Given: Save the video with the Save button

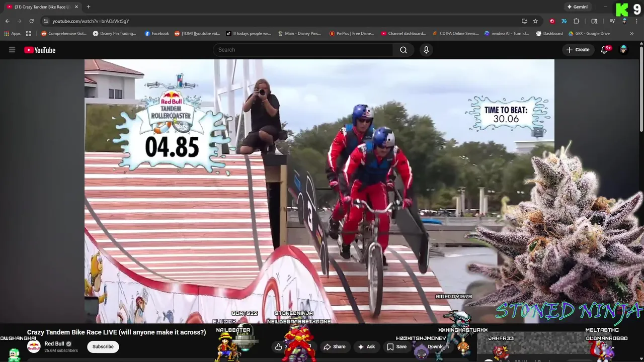Looking at the screenshot, I should click(x=396, y=346).
